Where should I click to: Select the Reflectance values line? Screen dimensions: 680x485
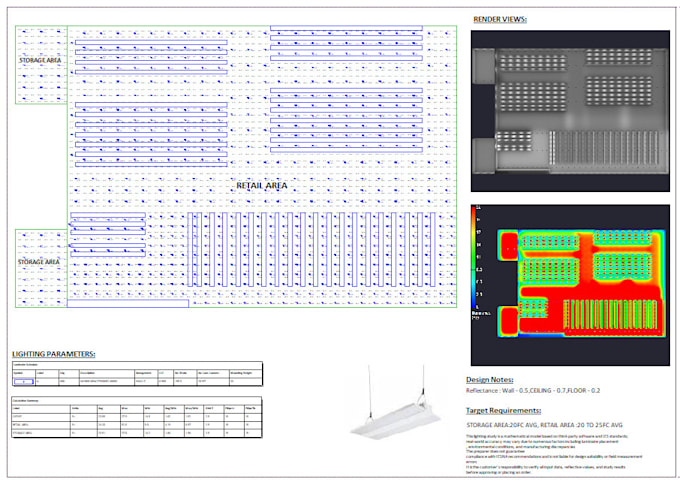[x=533, y=390]
